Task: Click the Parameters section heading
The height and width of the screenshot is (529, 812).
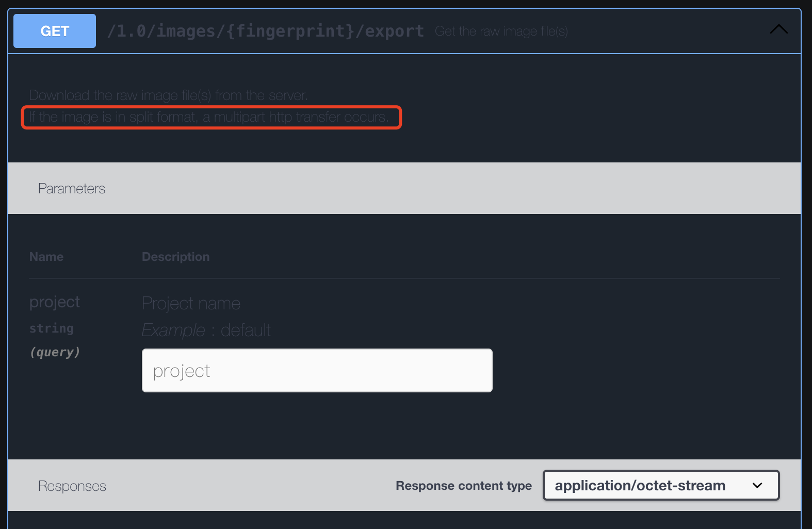Action: [x=72, y=189]
